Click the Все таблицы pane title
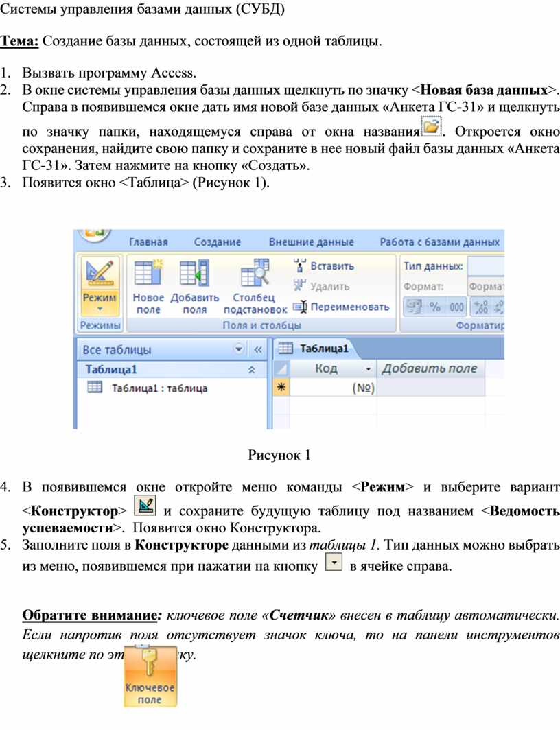The image size is (560, 730). coord(117,350)
